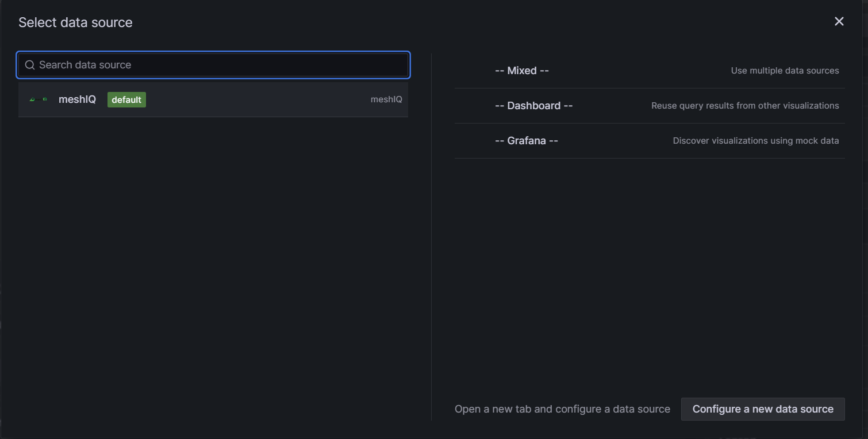Click the green default badge

pos(126,99)
